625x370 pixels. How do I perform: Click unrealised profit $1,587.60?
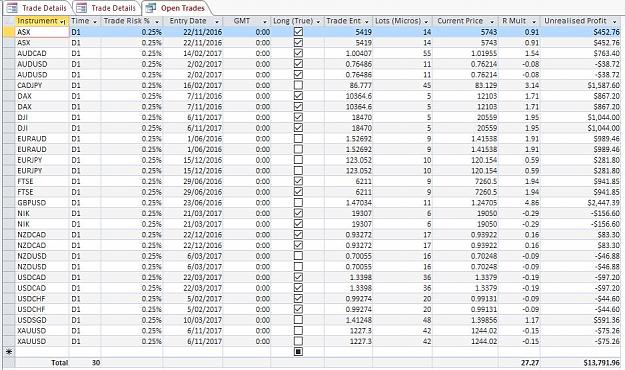coord(603,85)
